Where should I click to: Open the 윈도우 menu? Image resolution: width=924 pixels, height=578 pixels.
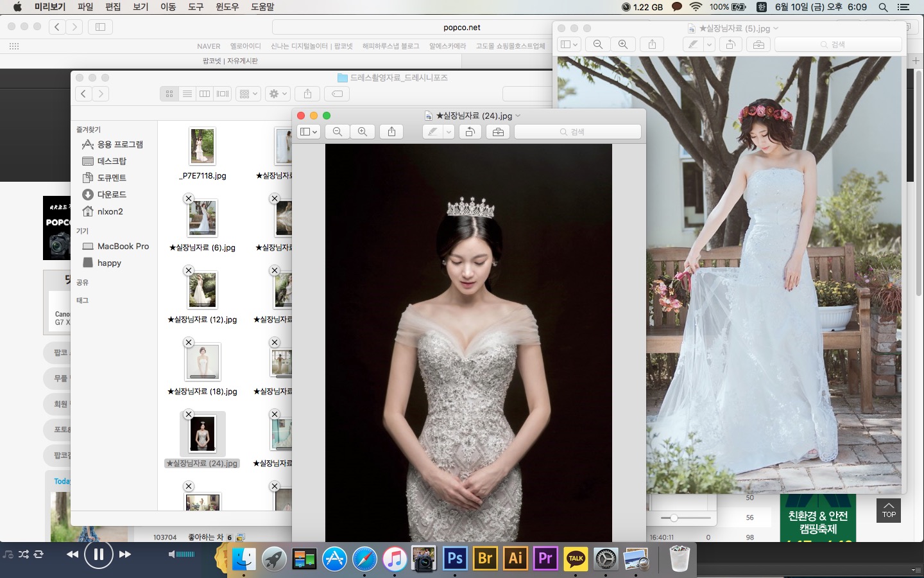tap(227, 7)
